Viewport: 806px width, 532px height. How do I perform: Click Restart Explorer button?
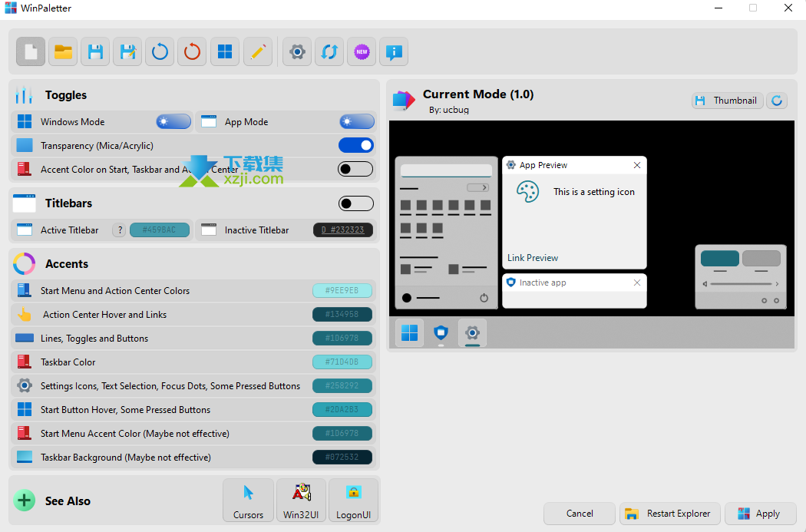click(x=670, y=514)
